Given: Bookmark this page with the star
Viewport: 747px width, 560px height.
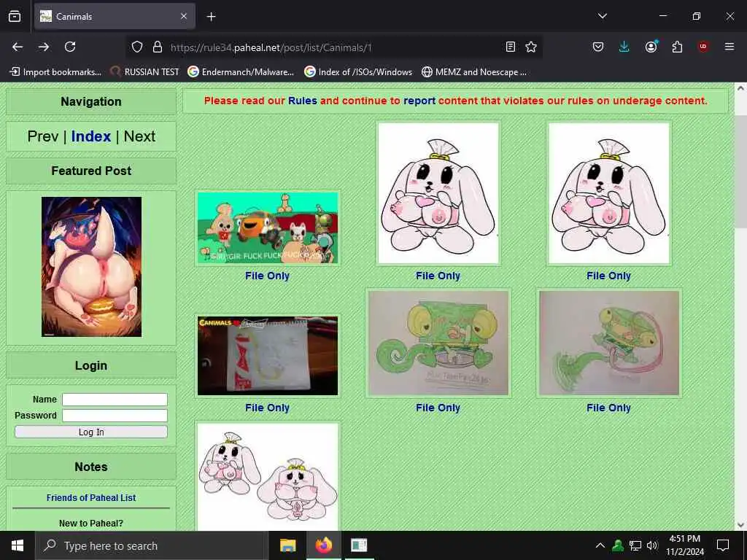Looking at the screenshot, I should (x=531, y=47).
